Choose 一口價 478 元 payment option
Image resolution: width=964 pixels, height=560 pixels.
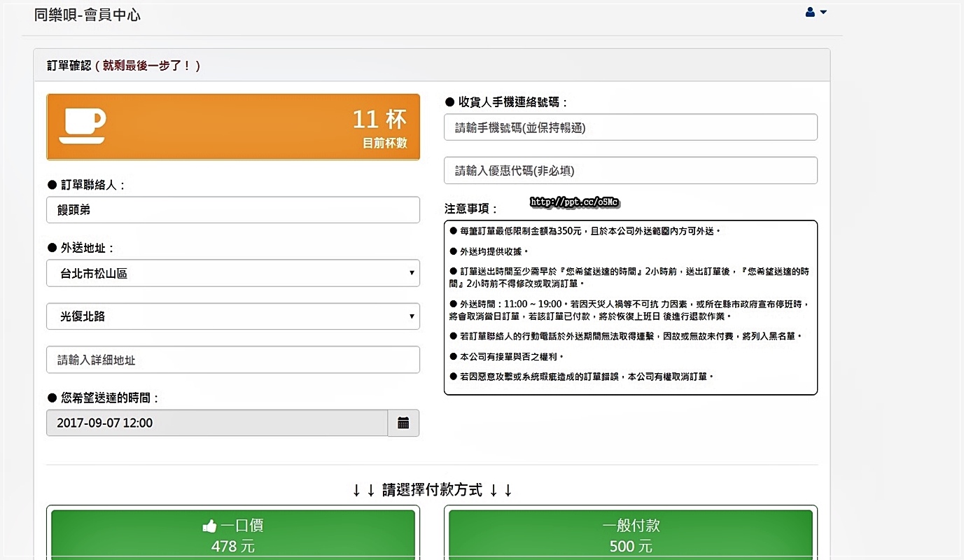[x=233, y=535]
